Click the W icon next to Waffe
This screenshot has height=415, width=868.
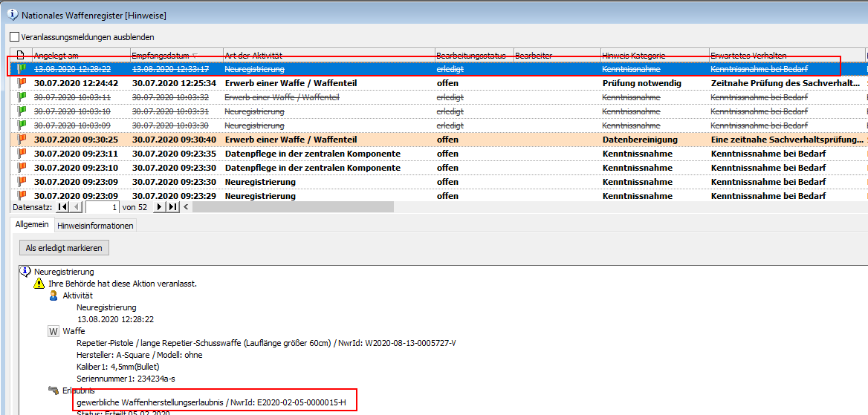[54, 332]
